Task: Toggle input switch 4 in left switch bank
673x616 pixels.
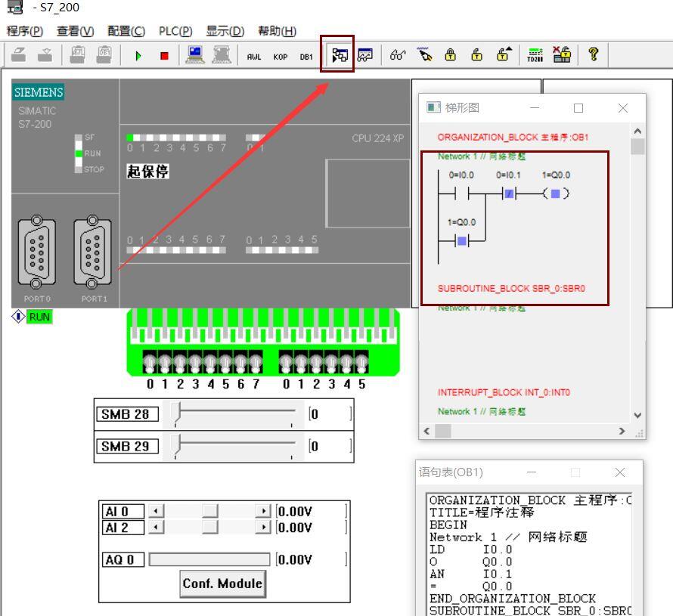Action: (x=210, y=363)
